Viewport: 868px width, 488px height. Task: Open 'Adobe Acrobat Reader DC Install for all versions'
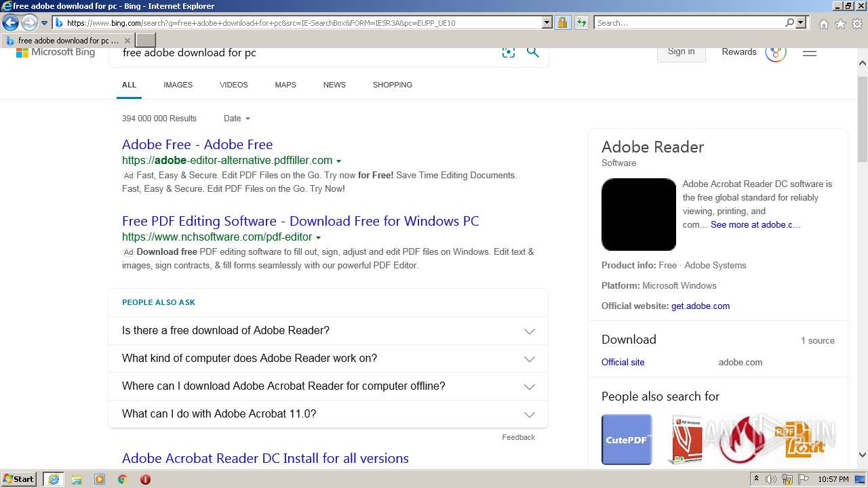[x=265, y=458]
